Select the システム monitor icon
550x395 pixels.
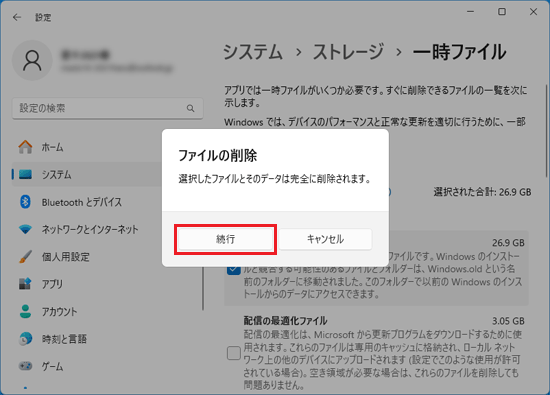point(25,174)
